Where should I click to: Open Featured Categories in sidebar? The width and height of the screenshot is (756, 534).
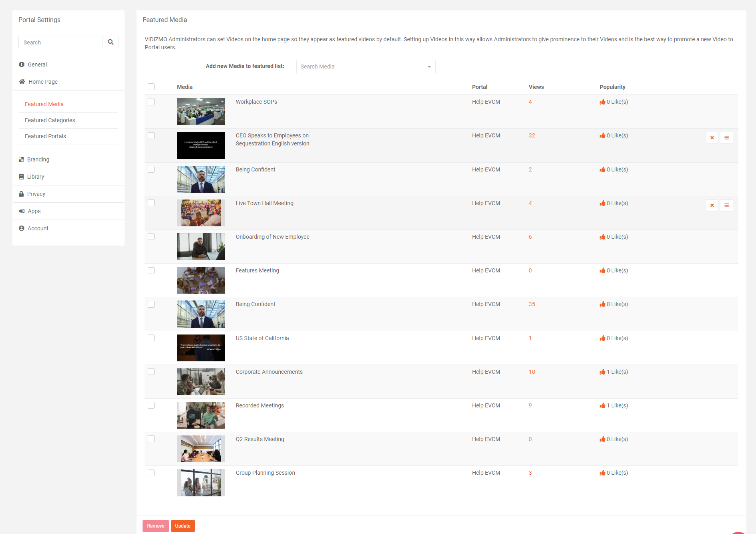tap(50, 120)
